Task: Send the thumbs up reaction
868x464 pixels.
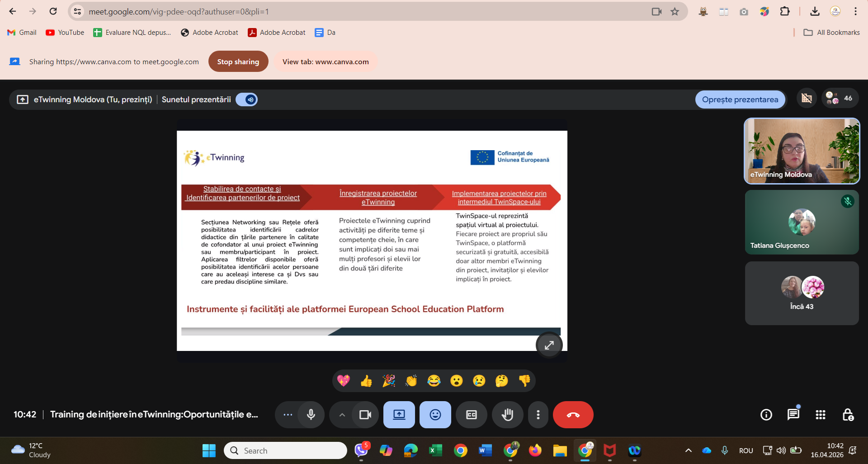Action: [x=366, y=381]
